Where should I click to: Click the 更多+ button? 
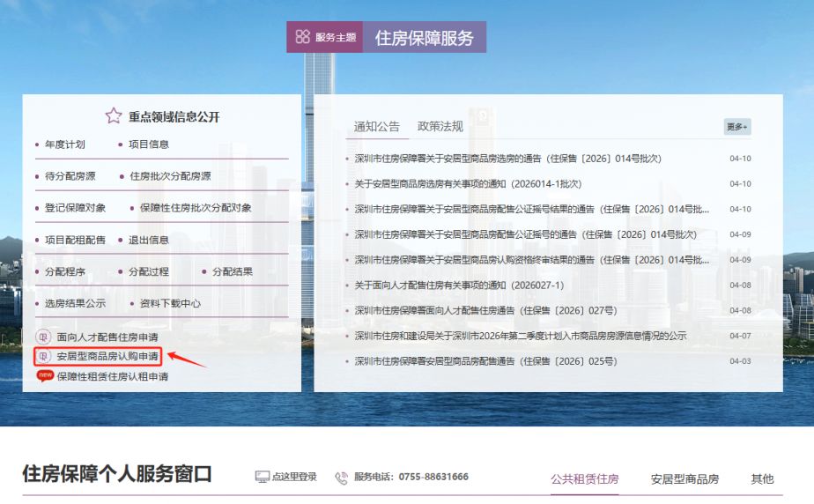coord(737,127)
